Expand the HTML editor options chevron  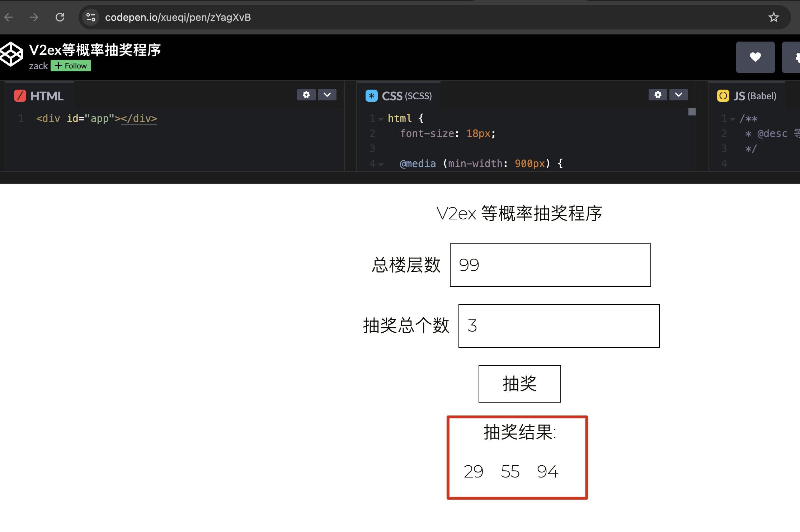[x=327, y=95]
